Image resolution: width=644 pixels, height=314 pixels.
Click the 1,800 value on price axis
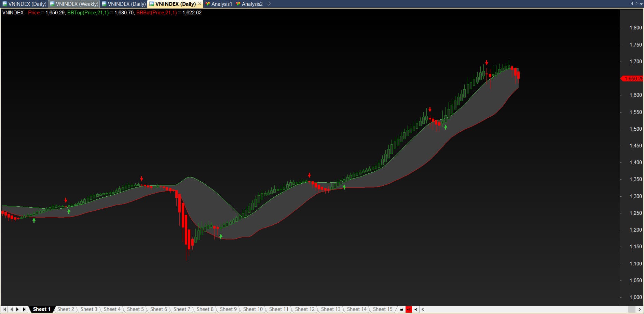(635, 28)
